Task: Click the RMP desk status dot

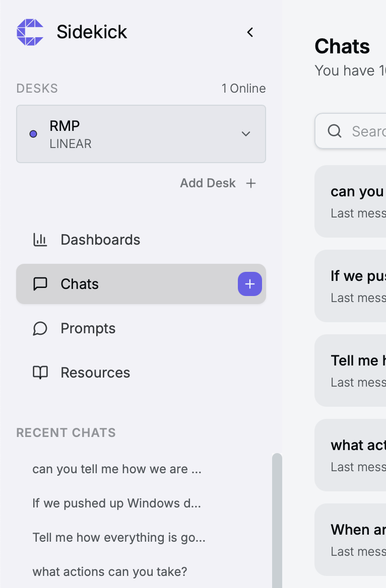Action: point(33,134)
